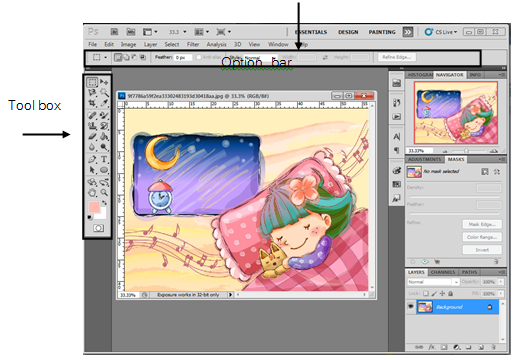Toggle lock position in Layers panel
The image size is (516, 360).
[442, 294]
